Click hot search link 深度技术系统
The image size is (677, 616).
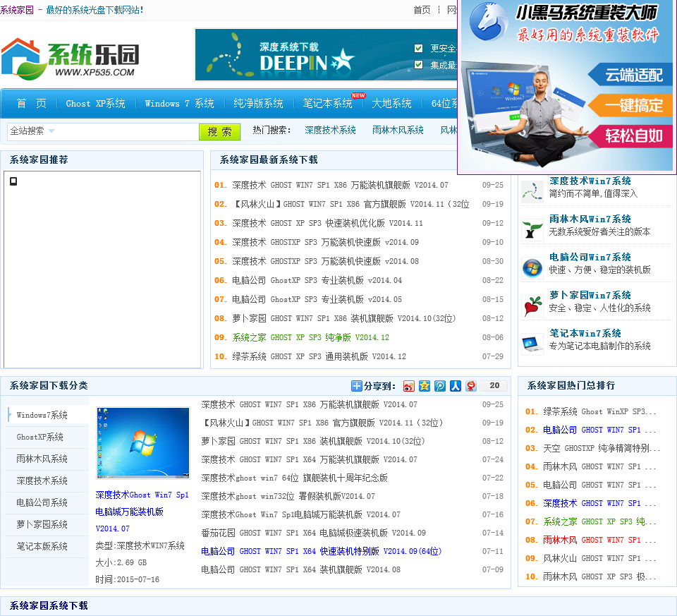330,130
